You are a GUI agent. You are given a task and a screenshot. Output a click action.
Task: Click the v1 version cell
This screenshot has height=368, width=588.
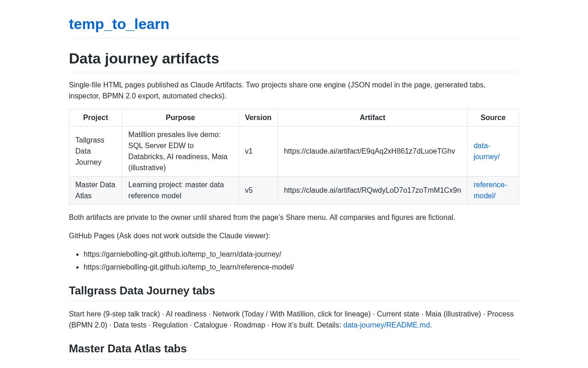258,151
